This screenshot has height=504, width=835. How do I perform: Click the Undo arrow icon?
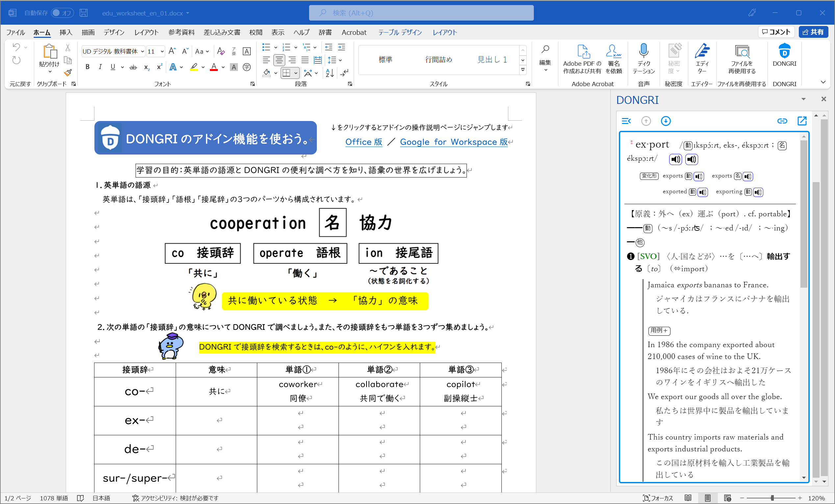pyautogui.click(x=16, y=47)
